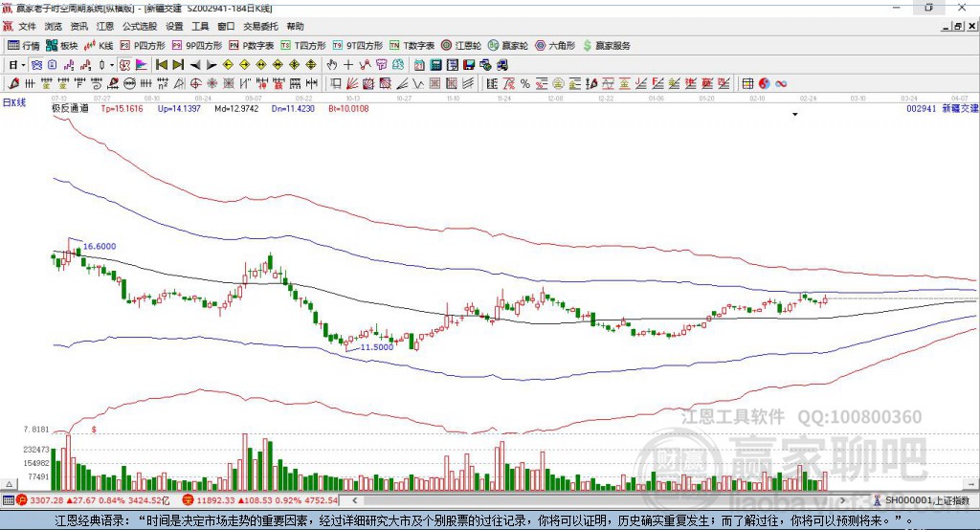Select the crosshair plus tool
This screenshot has width=980, height=530.
(x=348, y=65)
